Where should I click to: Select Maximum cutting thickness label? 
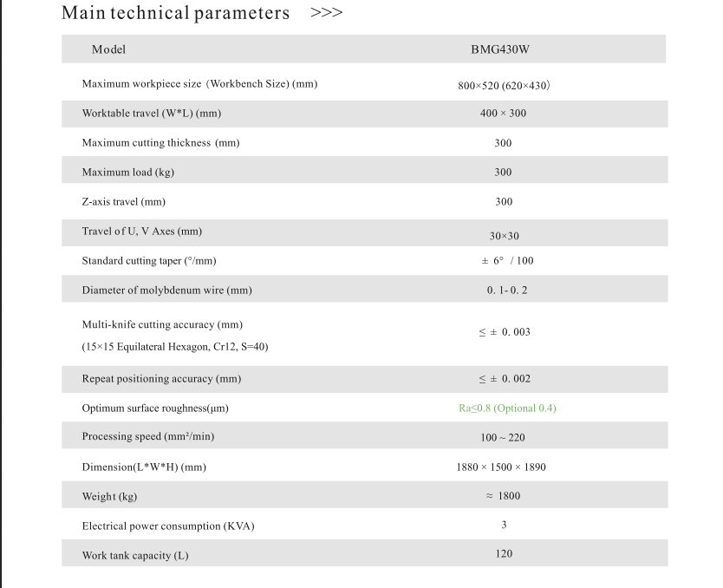click(161, 143)
